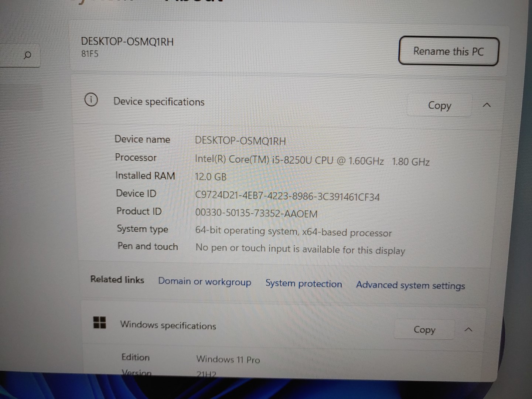This screenshot has width=532, height=399.
Task: Select the Device ID value C9724D21
Action: tap(287, 196)
